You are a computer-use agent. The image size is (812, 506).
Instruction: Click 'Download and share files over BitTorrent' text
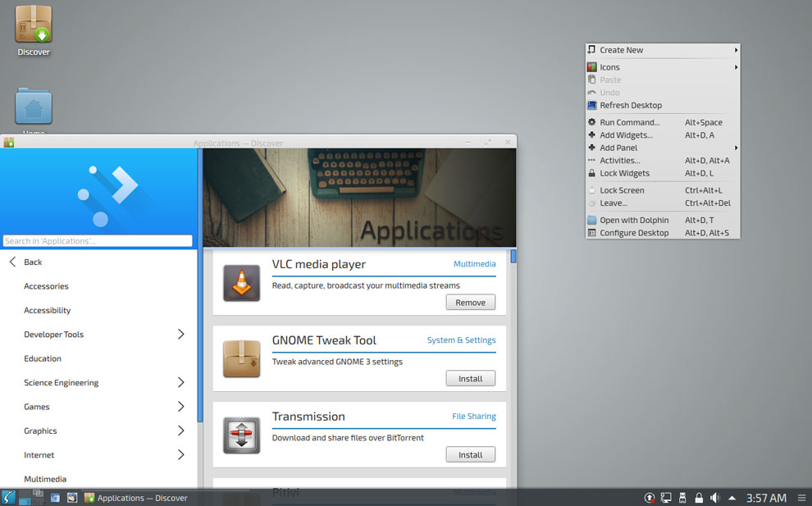[348, 438]
